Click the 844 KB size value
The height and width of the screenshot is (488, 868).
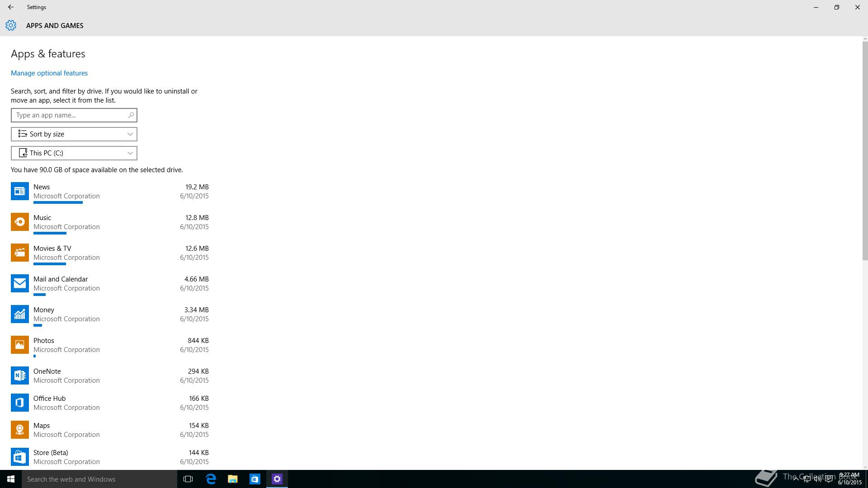[198, 341]
